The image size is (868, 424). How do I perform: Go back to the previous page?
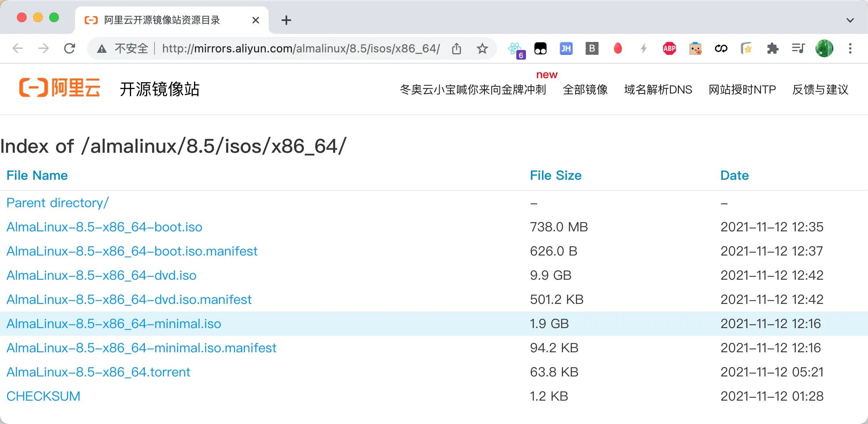tap(18, 49)
